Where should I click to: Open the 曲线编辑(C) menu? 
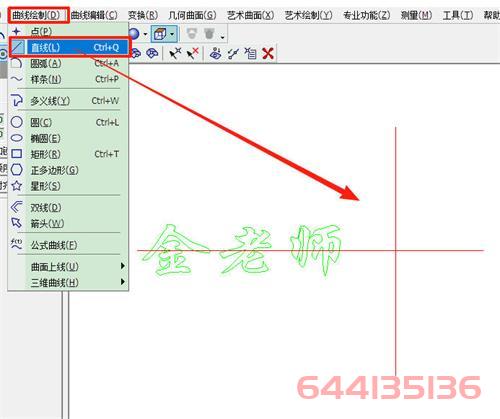94,15
